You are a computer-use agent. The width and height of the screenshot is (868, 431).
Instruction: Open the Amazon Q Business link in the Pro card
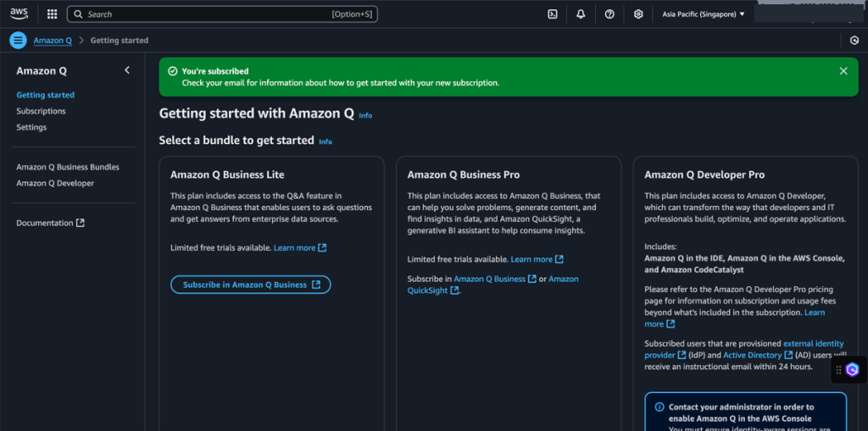[495, 279]
